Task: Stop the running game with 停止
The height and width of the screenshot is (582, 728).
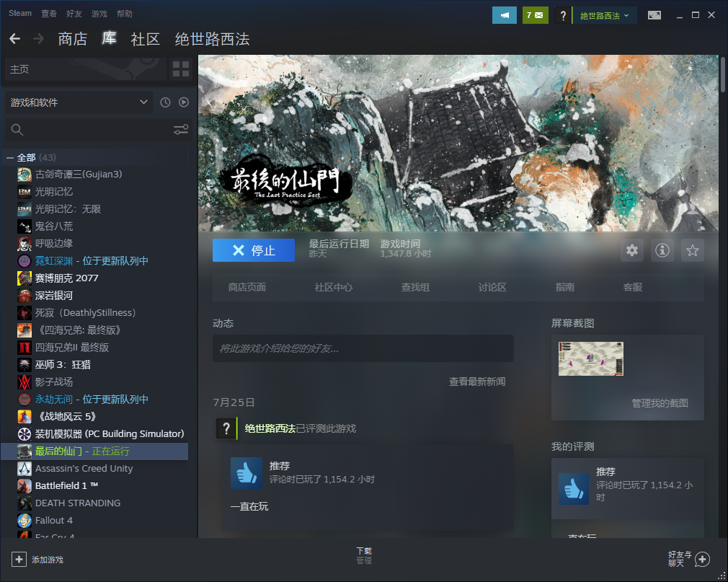Action: pos(254,250)
